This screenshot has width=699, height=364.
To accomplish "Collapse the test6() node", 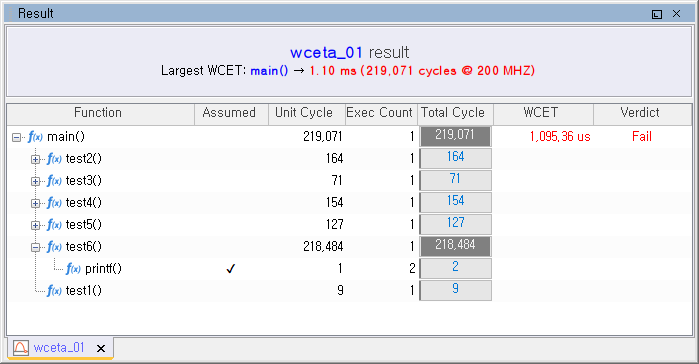I will point(35,247).
